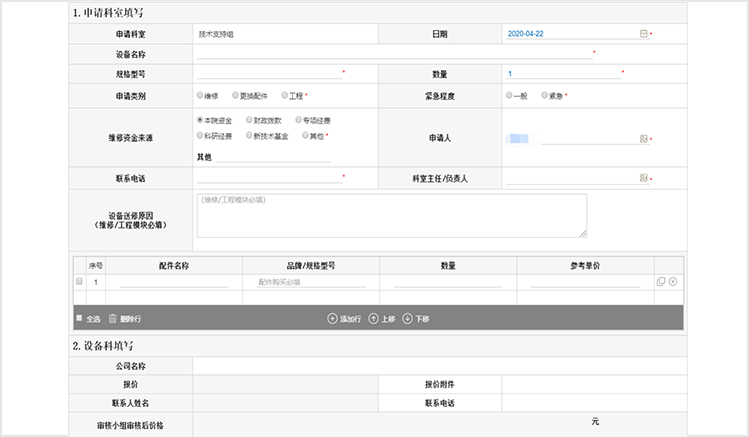Open the calendar picker for 日期
The image size is (749, 437).
click(643, 34)
